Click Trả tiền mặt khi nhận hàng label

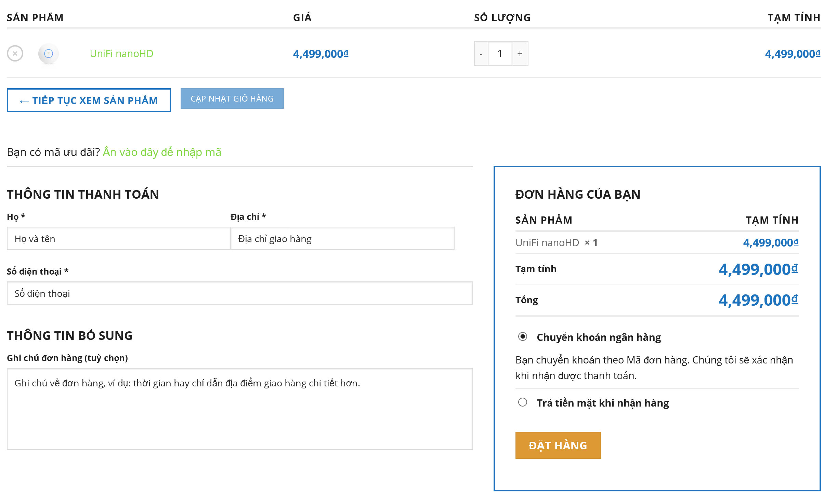point(603,403)
